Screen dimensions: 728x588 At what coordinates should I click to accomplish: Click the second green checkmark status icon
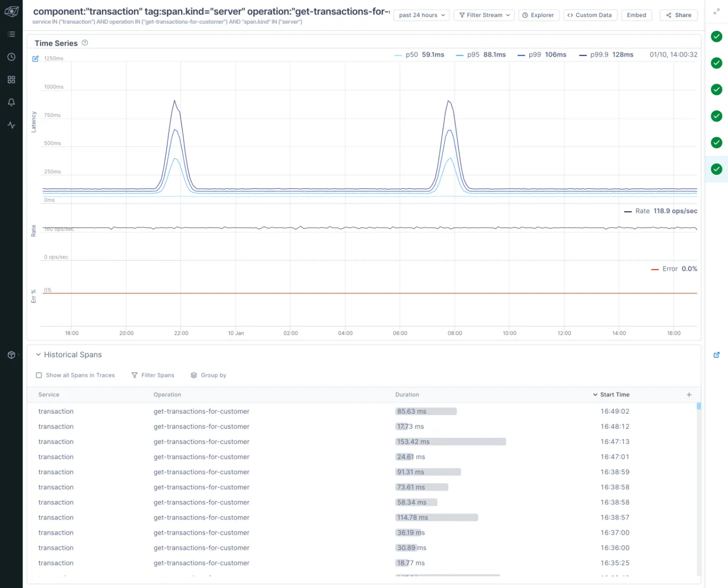717,63
